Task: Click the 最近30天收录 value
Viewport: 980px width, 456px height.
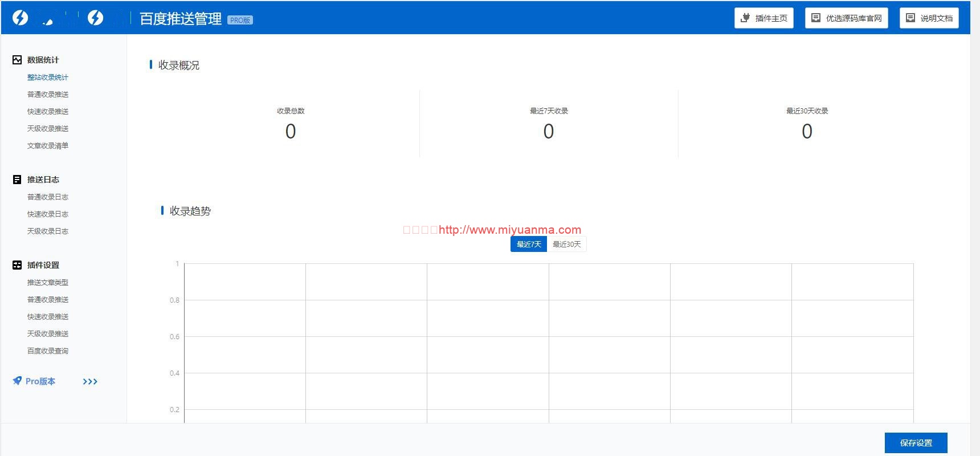Action: point(807,132)
